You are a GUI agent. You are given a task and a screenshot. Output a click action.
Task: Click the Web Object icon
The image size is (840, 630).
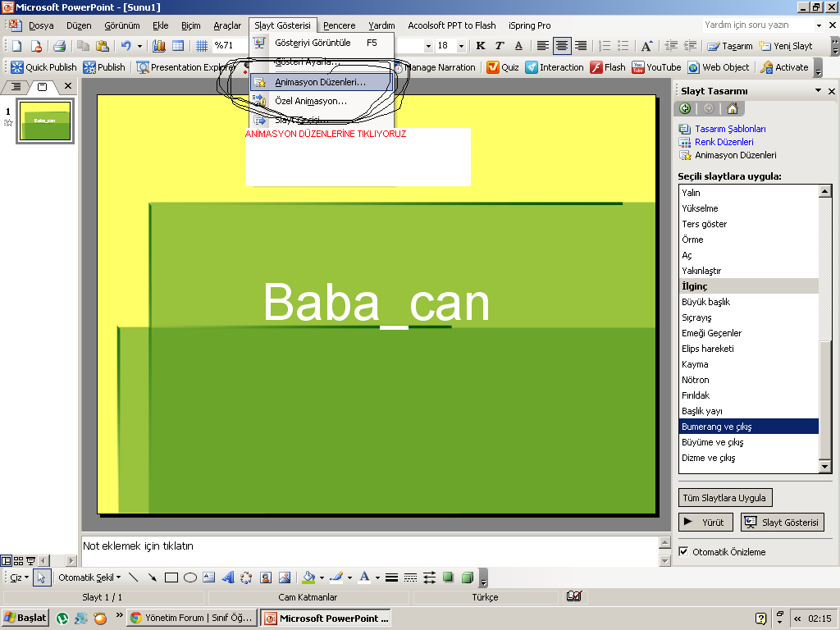coord(693,67)
